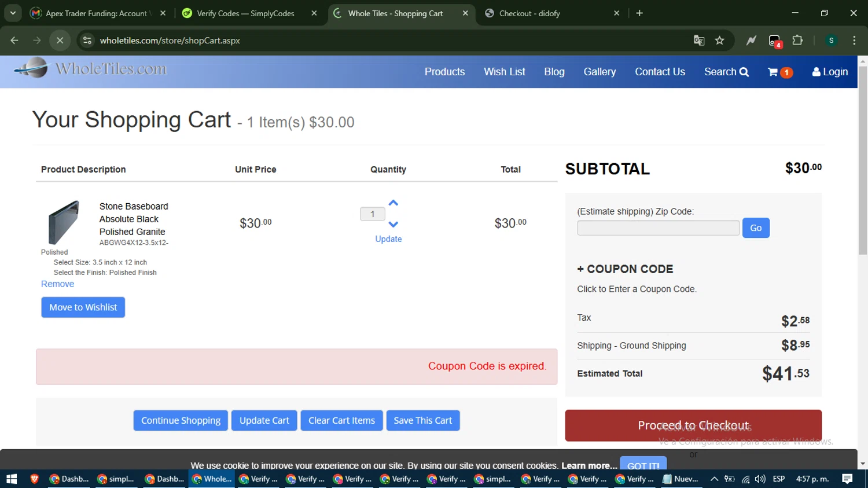Open the Nuev... Notepad taskbar item

click(681, 479)
